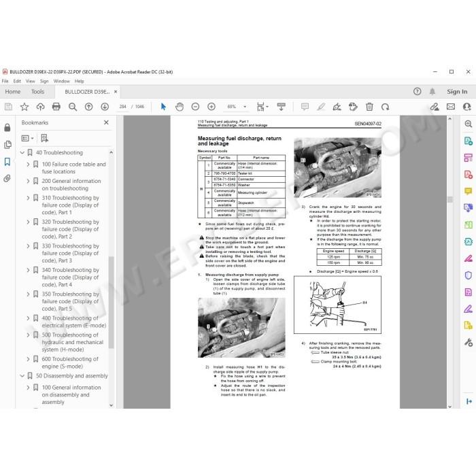Screen dimensions: 476x476
Task: Expand the collapsed right tools pane
Action: 469,401
